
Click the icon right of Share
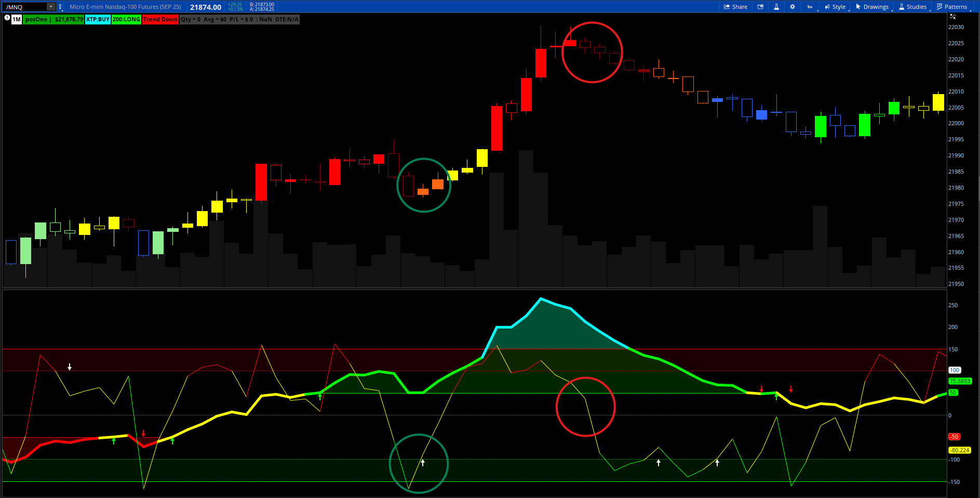760,7
